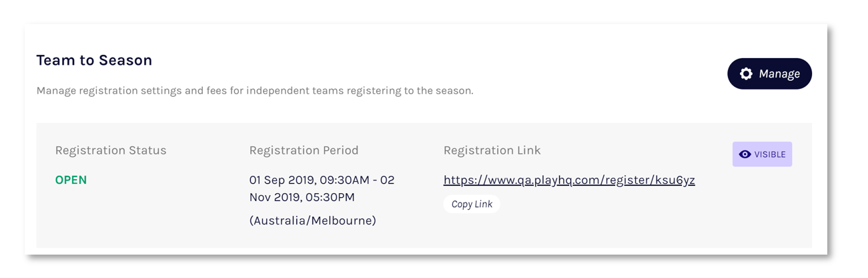Open Manage for Team to Season settings
The image size is (868, 278).
pos(769,74)
